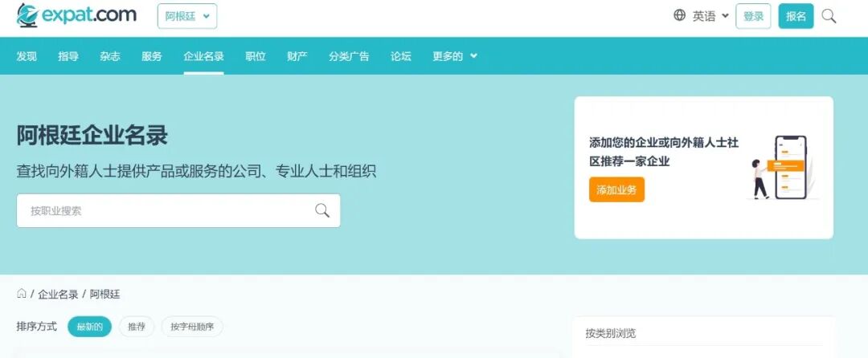Click 企业名录 breadcrumb link
Image resolution: width=868 pixels, height=358 pixels.
pos(58,294)
